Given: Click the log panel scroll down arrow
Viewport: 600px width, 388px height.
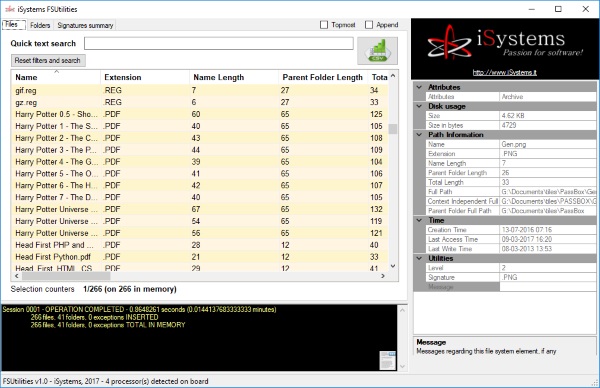Looking at the screenshot, I should pyautogui.click(x=402, y=367).
